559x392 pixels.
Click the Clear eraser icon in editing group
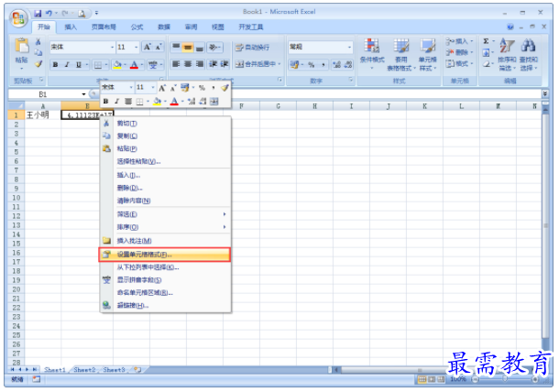(487, 64)
